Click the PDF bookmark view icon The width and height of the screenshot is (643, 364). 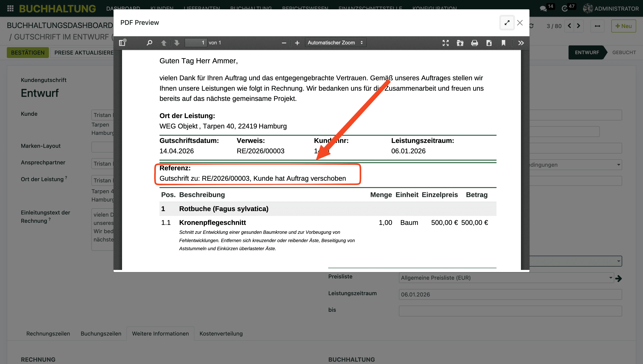[x=503, y=43]
